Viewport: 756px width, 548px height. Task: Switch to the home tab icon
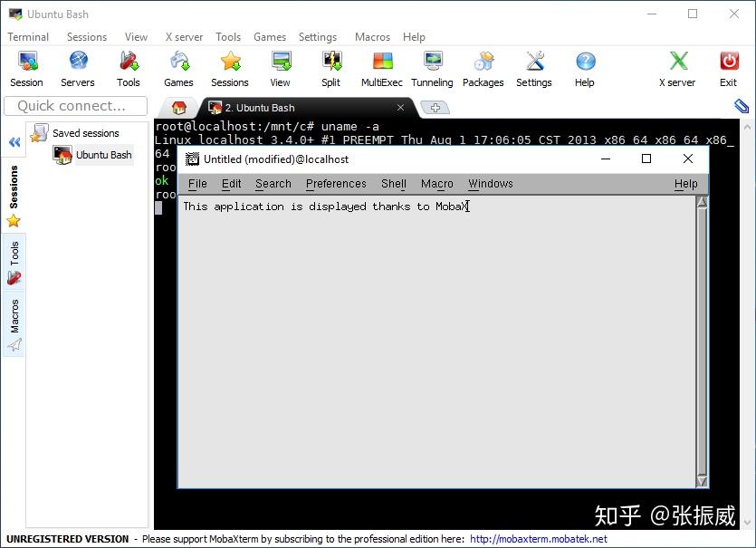coord(179,108)
